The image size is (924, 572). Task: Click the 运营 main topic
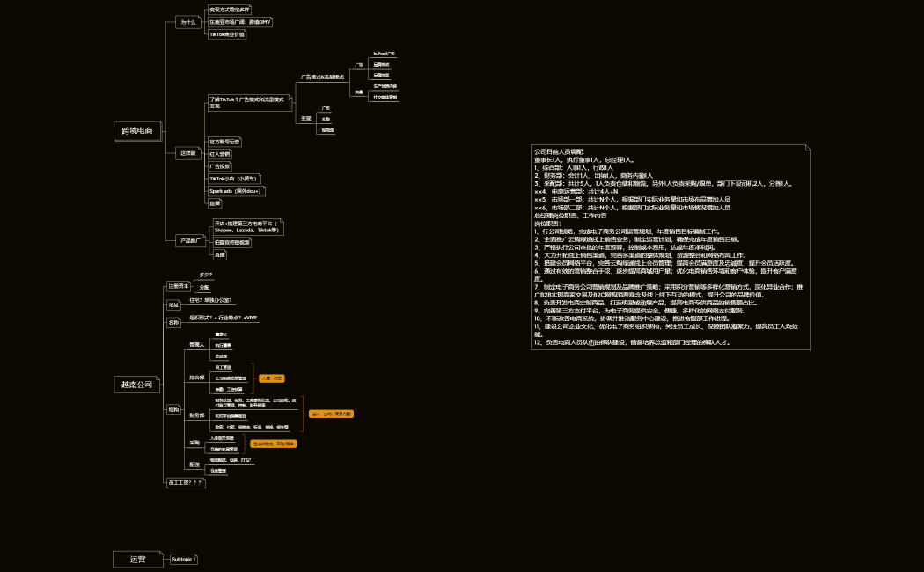click(x=137, y=559)
